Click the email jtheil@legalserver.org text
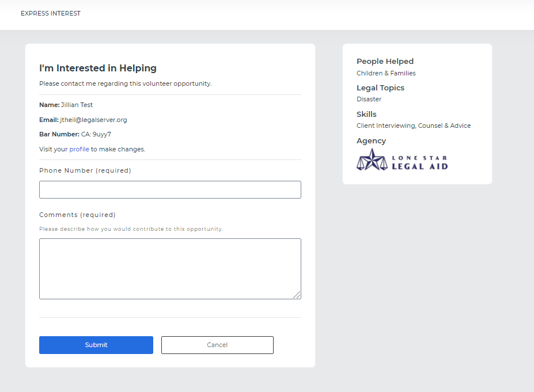534x392 pixels. (x=93, y=120)
